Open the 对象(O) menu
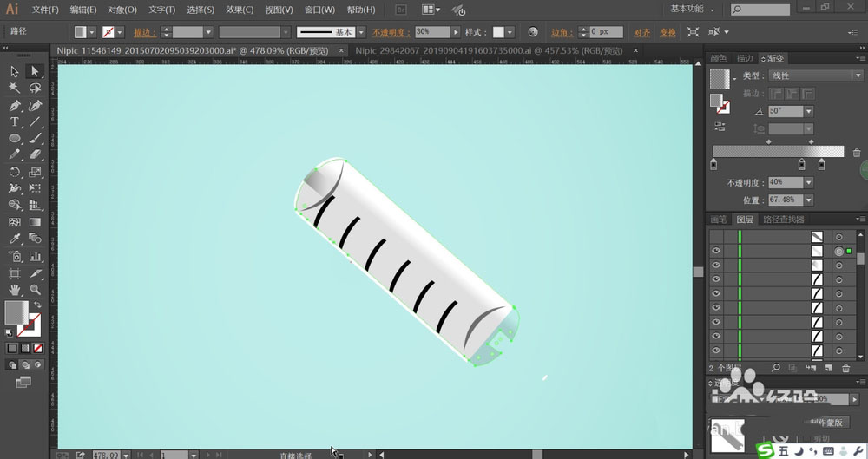Screen dimensions: 868x459 tap(122, 10)
